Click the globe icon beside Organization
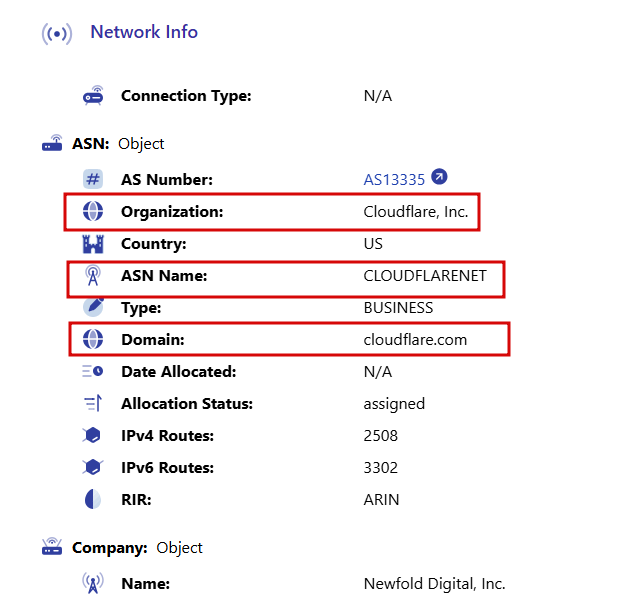618x596 pixels. (93, 211)
